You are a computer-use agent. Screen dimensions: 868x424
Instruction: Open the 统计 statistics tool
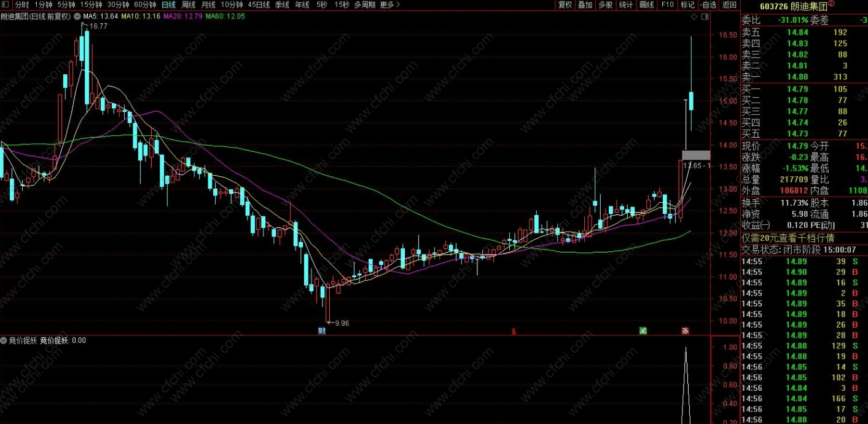[x=626, y=5]
